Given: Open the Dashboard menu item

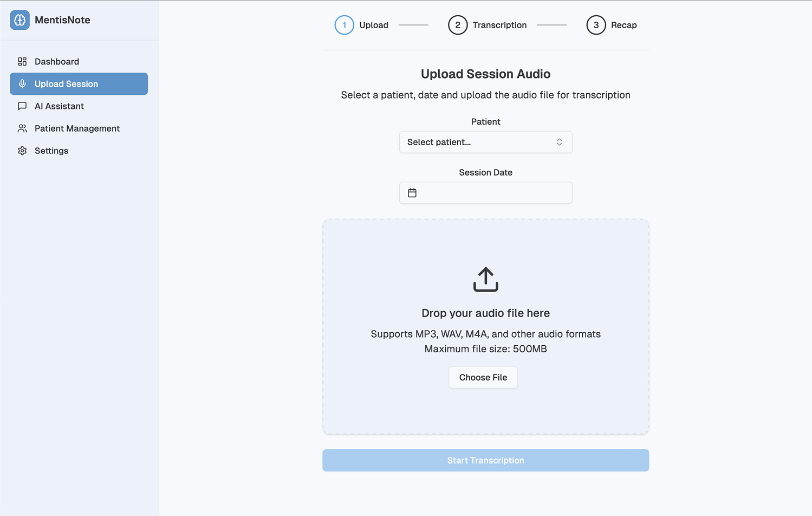Looking at the screenshot, I should [x=57, y=62].
